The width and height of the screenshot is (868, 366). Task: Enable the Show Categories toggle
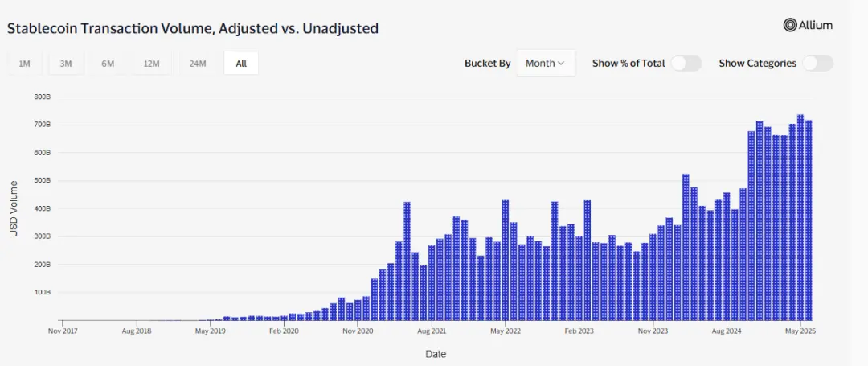click(x=817, y=63)
